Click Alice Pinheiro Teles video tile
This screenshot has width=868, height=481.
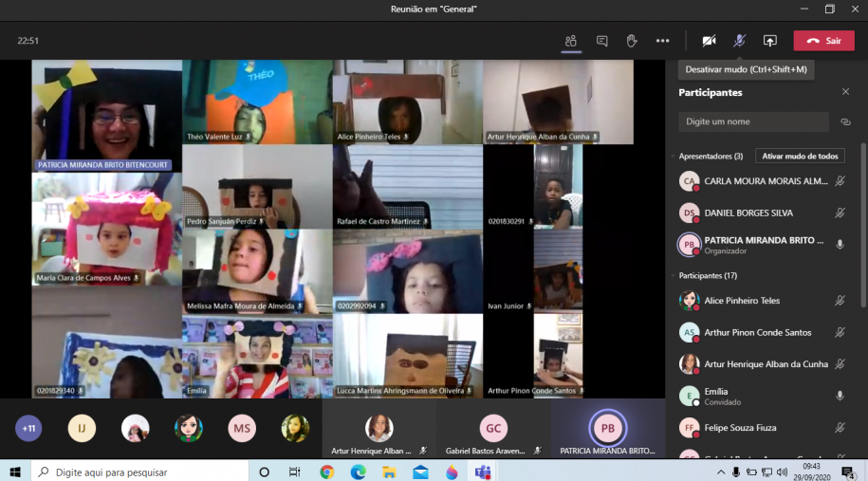[x=407, y=102]
